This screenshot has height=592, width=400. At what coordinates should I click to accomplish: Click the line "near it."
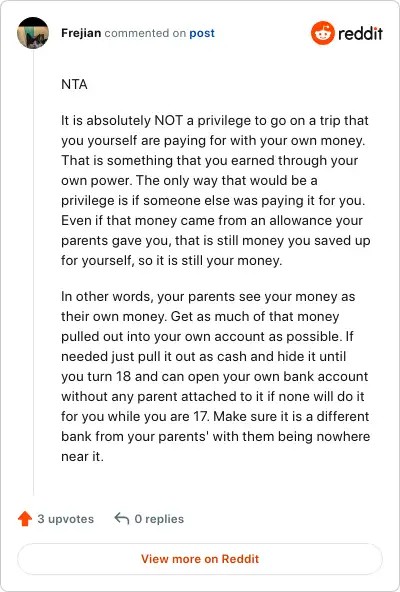[82, 456]
